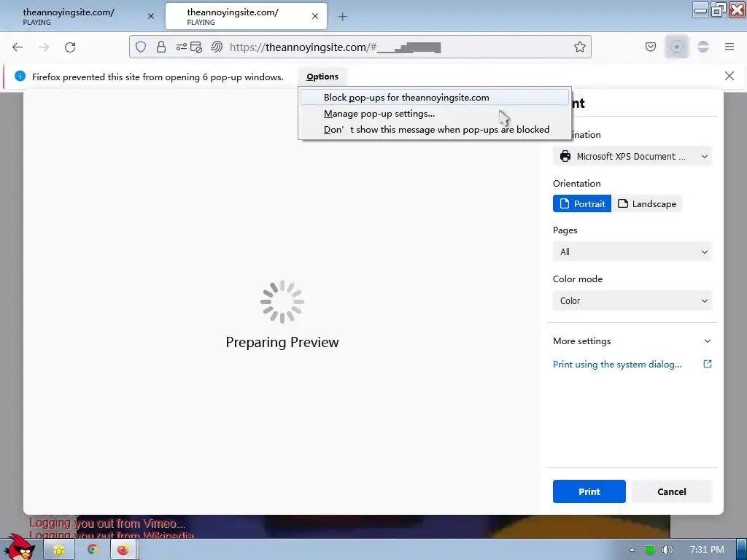Image resolution: width=747 pixels, height=560 pixels.
Task: Show hidden tray icons arrow
Action: pos(632,550)
